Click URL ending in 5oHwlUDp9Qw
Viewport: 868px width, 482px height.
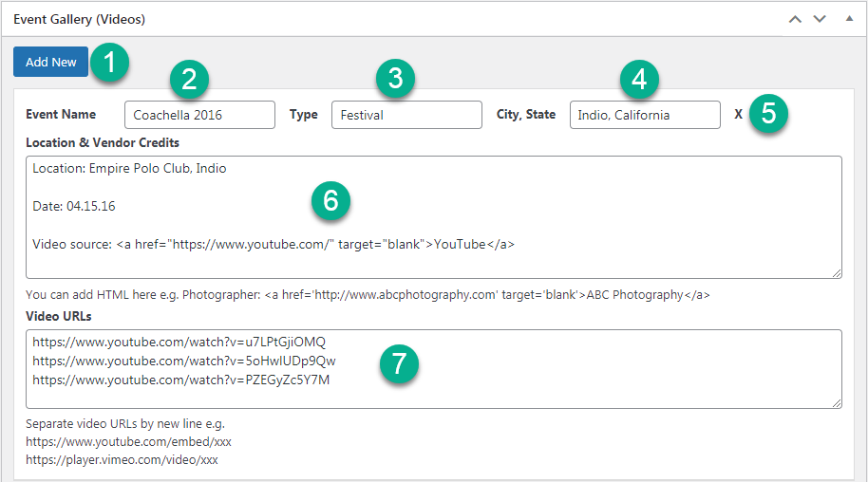tap(184, 361)
